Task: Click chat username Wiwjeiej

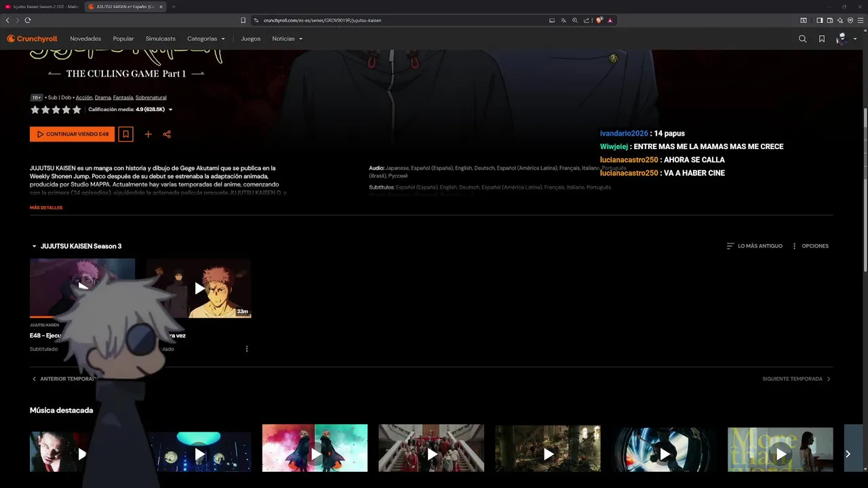Action: coord(614,146)
